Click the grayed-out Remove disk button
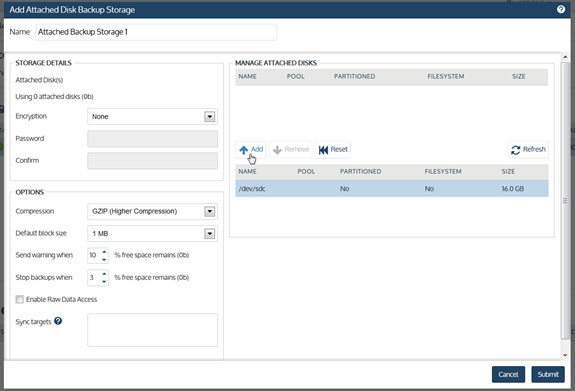Image resolution: width=575 pixels, height=391 pixels. click(290, 150)
